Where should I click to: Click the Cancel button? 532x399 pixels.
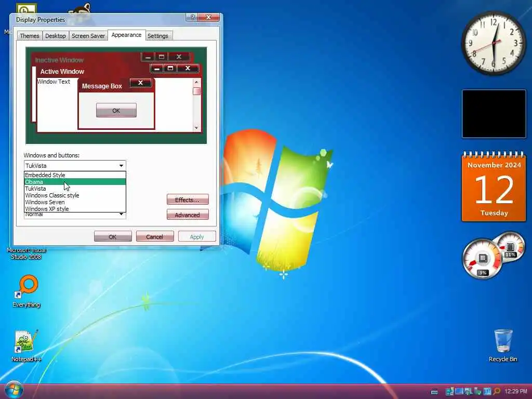pos(155,236)
